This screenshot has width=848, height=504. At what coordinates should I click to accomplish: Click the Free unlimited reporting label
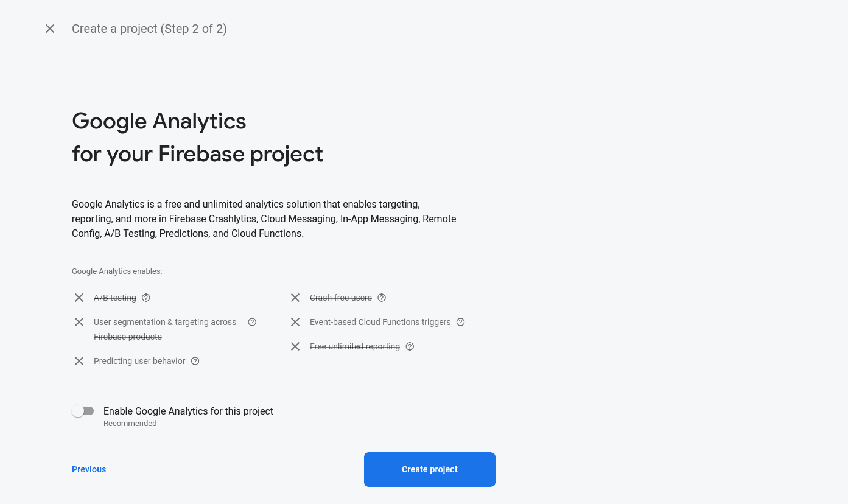point(355,346)
